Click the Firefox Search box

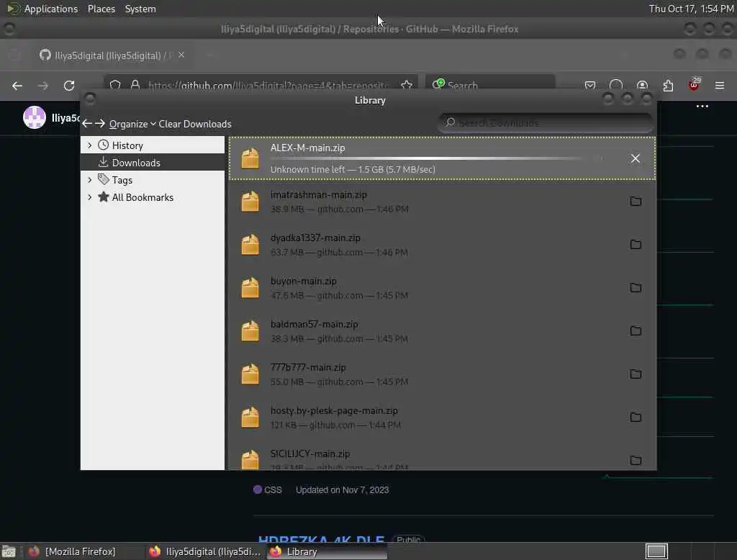coord(490,86)
